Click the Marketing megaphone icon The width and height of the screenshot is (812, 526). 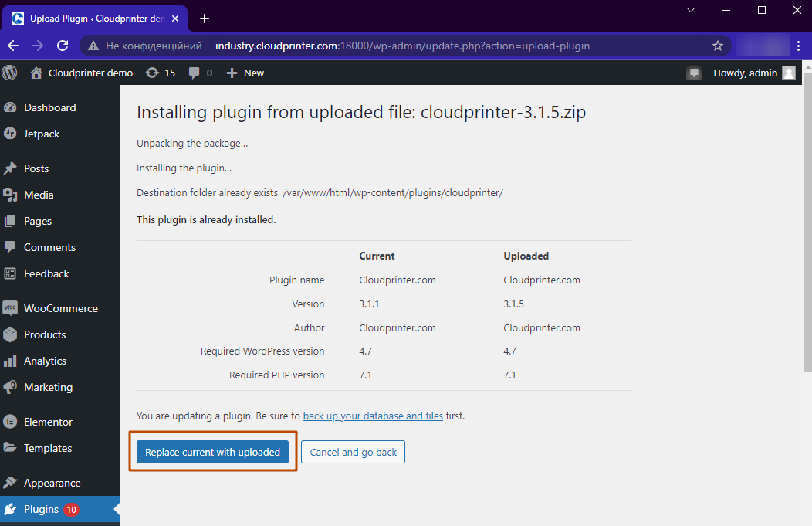tap(10, 387)
